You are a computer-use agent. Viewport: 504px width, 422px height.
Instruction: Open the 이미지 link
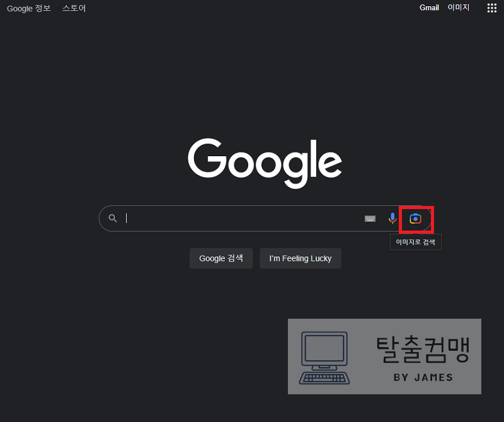click(x=459, y=8)
